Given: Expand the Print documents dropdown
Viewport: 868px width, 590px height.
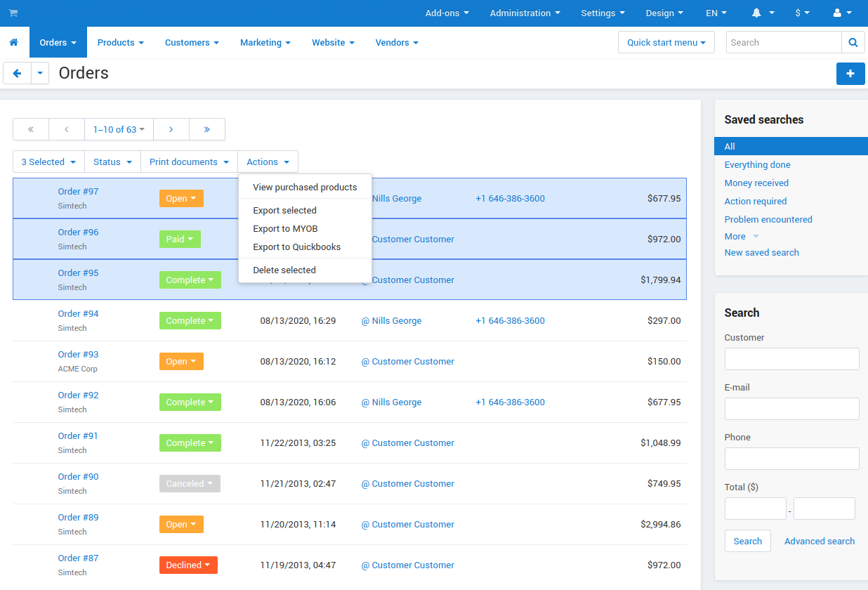Looking at the screenshot, I should 189,162.
